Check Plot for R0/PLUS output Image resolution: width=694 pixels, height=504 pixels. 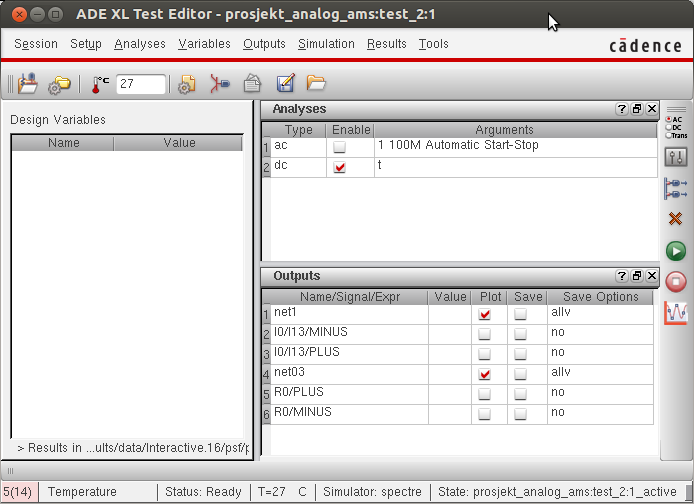pos(485,394)
